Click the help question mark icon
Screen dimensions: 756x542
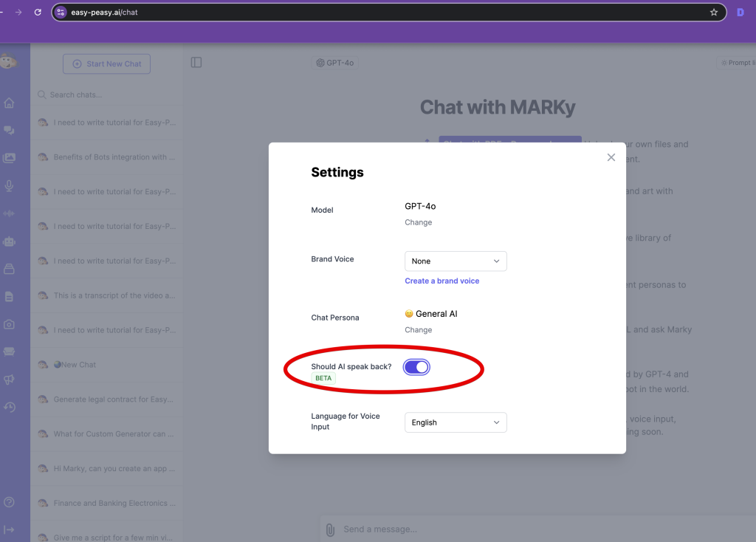tap(10, 502)
